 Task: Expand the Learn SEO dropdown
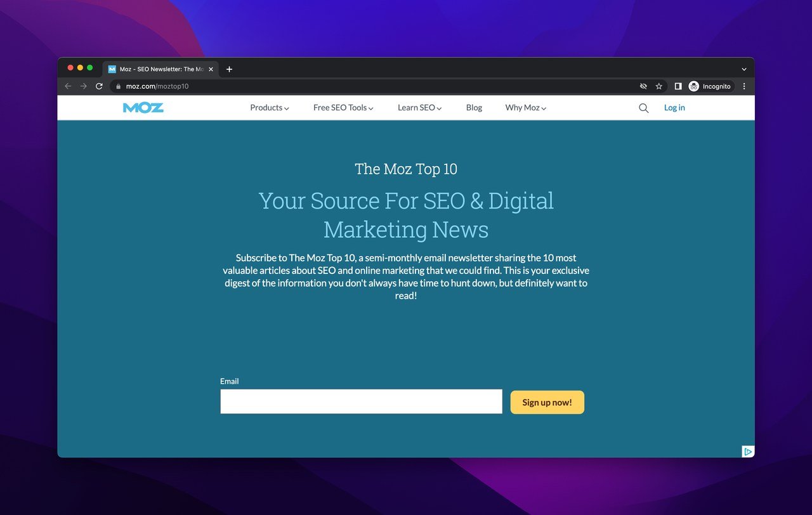point(419,108)
